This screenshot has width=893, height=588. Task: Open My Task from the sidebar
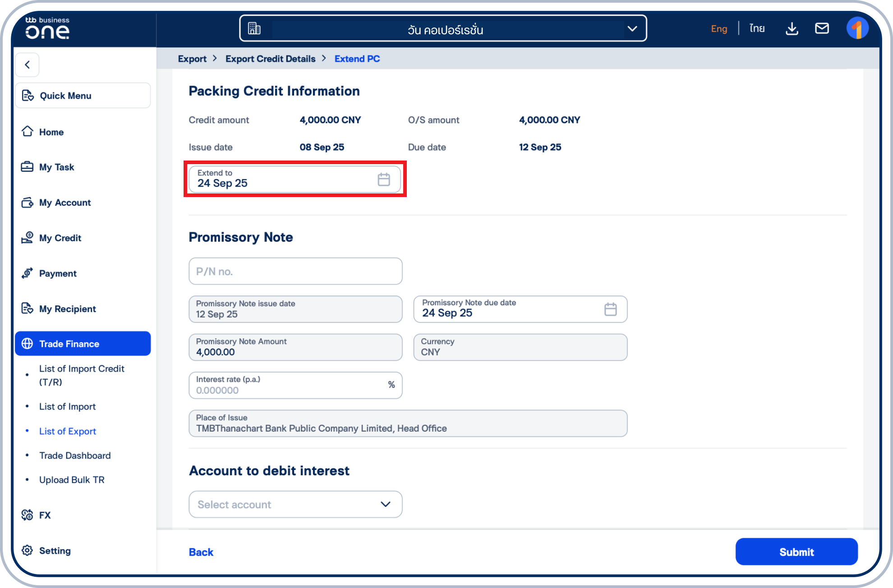pyautogui.click(x=28, y=166)
